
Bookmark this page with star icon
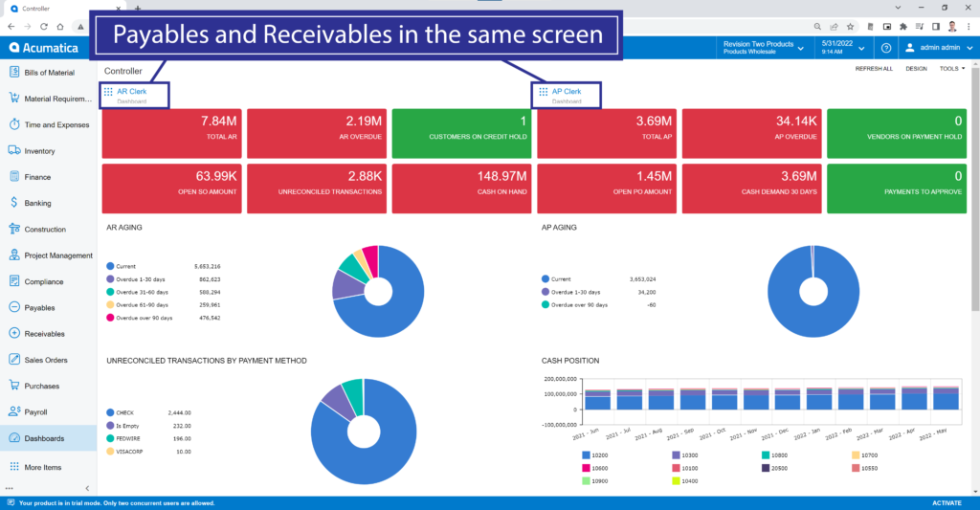850,26
